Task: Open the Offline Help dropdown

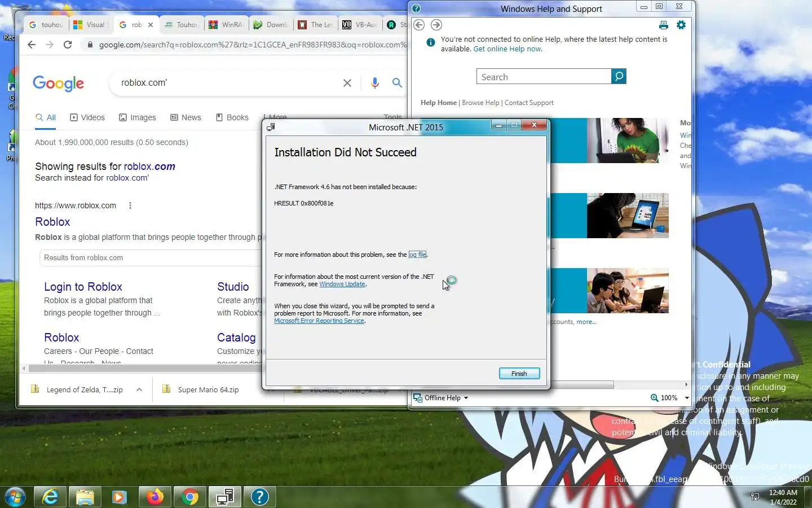Action: coord(441,398)
